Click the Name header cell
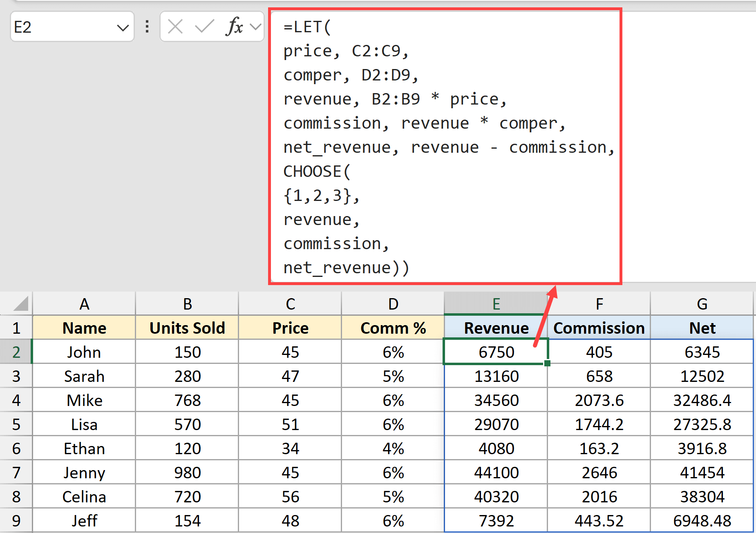The width and height of the screenshot is (756, 533). point(84,328)
